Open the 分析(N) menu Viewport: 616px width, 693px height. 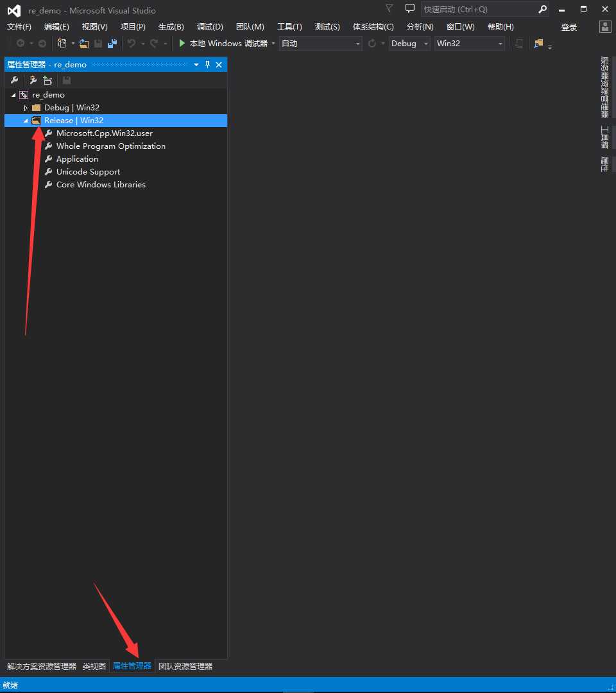(420, 27)
